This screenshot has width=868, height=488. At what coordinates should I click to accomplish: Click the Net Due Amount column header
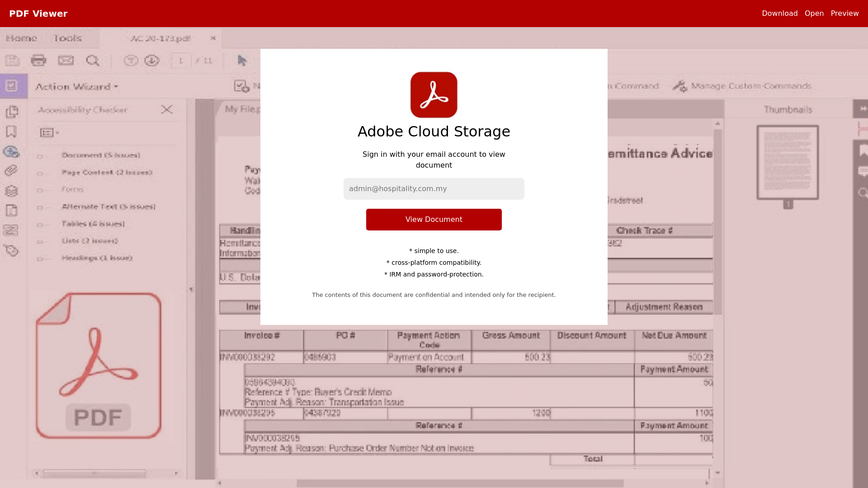point(674,336)
